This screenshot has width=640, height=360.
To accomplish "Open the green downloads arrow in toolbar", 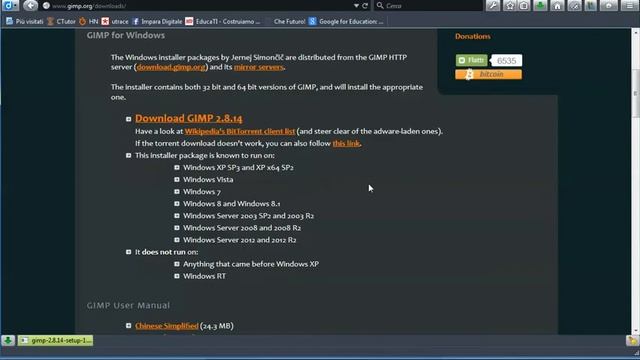I will [540, 6].
